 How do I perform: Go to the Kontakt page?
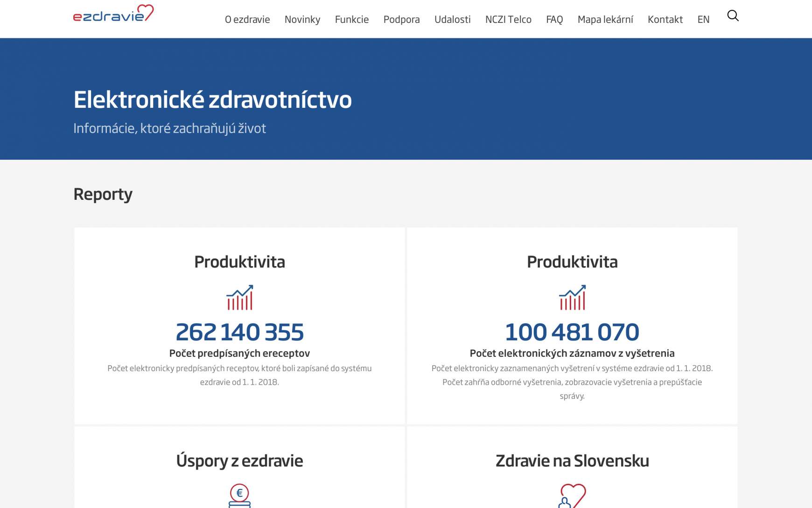665,19
